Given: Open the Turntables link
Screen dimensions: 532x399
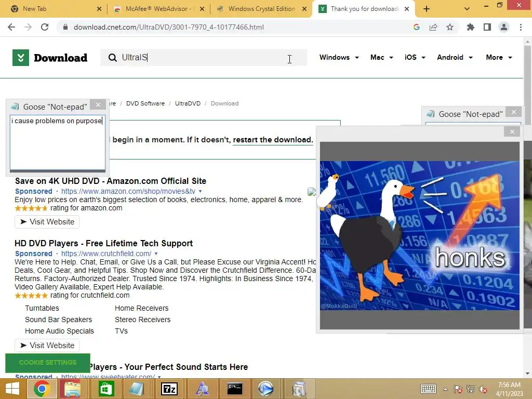Looking at the screenshot, I should pos(42,308).
